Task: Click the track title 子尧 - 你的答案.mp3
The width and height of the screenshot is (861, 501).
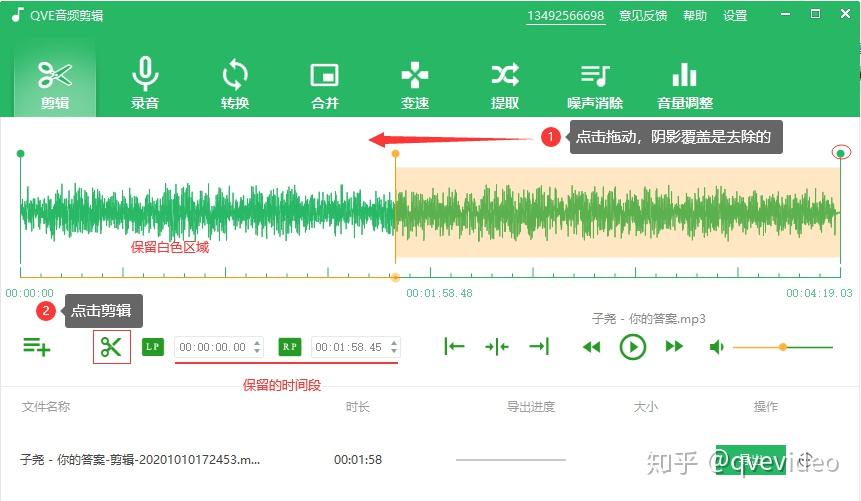Action: click(648, 319)
